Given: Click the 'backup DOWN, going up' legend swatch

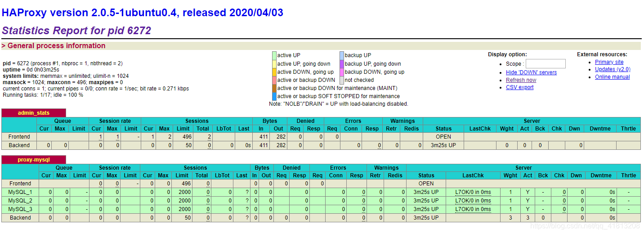Looking at the screenshot, I should pos(342,72).
